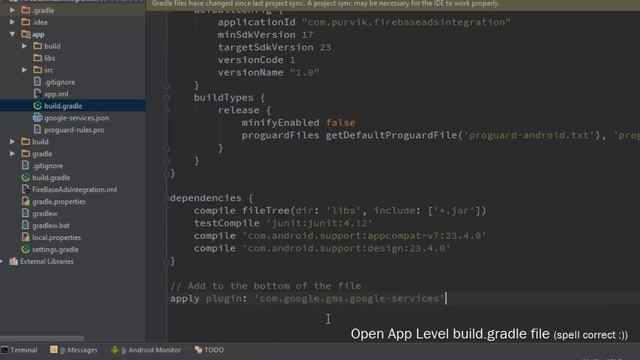Select google-services.json in project tree
640x360 pixels.
tap(76, 118)
